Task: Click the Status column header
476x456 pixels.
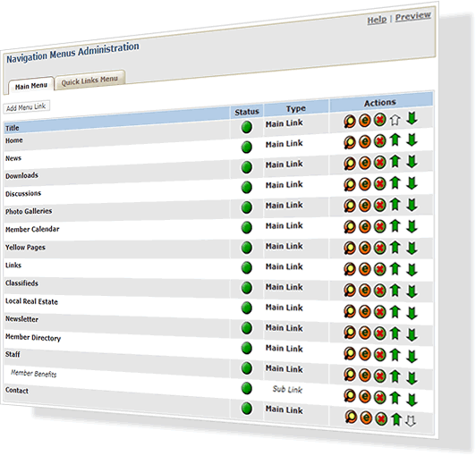Action: pos(247,112)
